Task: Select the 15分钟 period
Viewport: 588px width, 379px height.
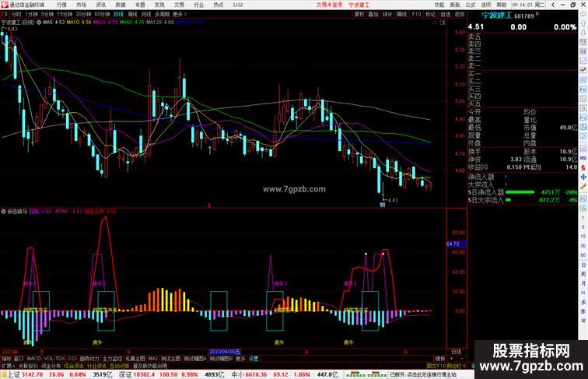Action: 65,14
